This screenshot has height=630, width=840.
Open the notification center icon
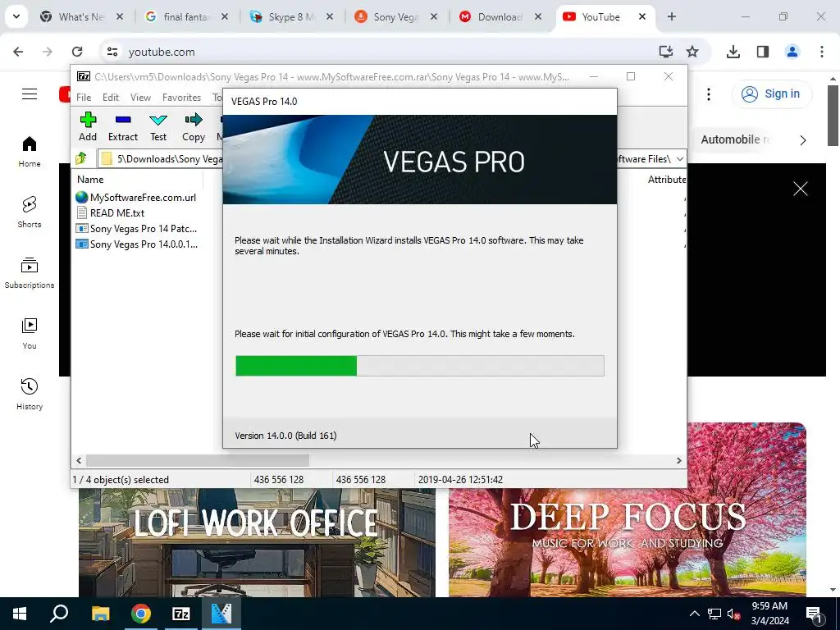[814, 614]
